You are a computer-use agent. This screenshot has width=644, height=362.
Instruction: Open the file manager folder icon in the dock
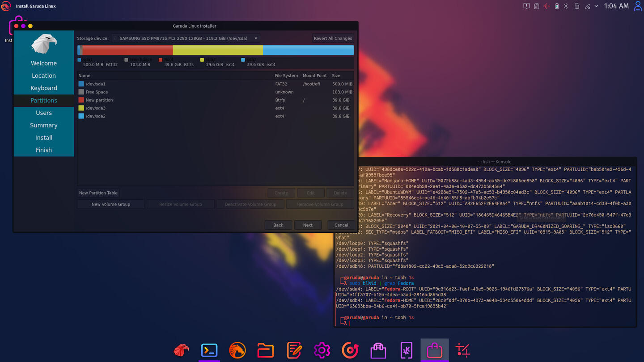click(266, 350)
